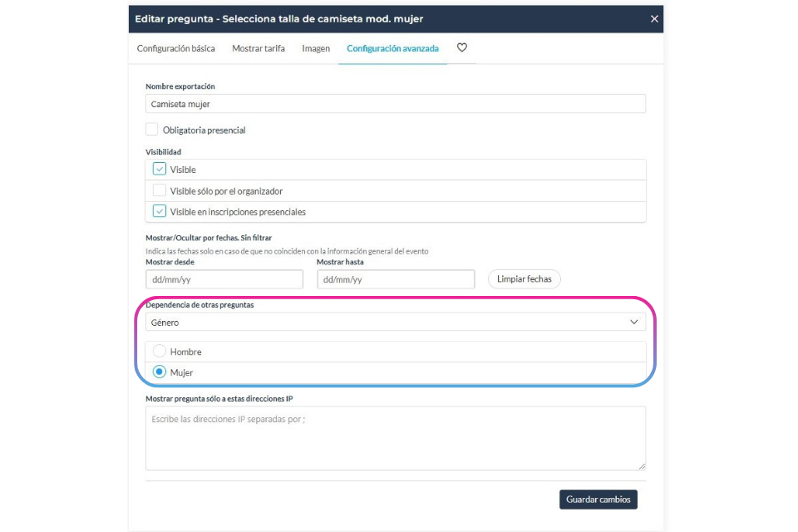The width and height of the screenshot is (798, 532).
Task: Focus the Nombre exportación text field
Action: 396,104
